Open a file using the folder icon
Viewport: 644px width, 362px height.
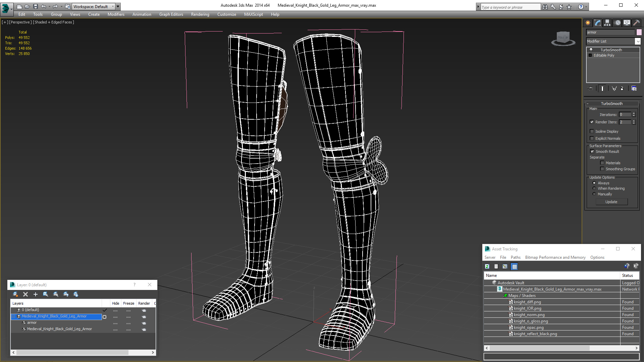tap(28, 6)
